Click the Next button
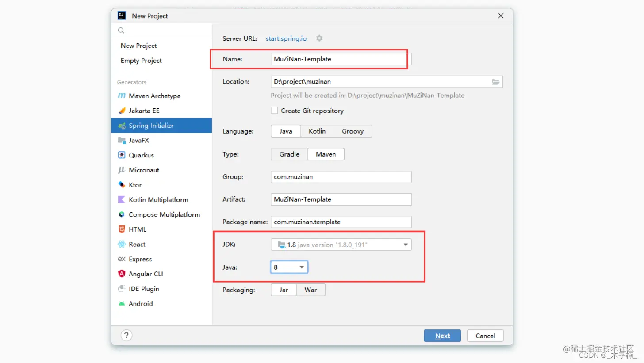The width and height of the screenshot is (644, 363). (x=442, y=336)
